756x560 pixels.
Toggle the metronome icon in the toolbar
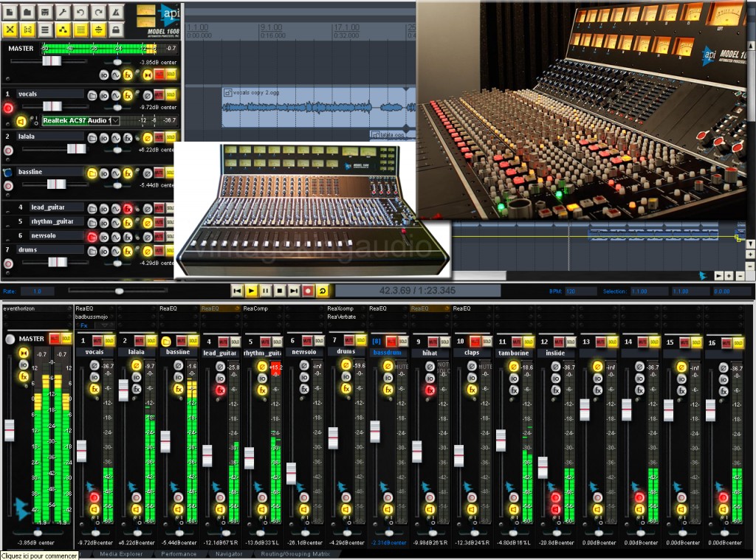coord(117,13)
